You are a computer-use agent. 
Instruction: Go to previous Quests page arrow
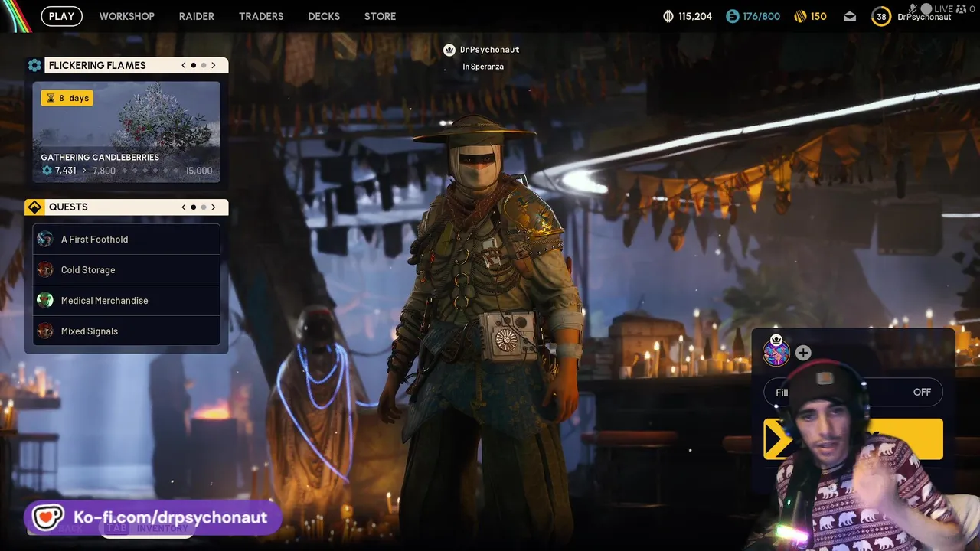point(184,207)
